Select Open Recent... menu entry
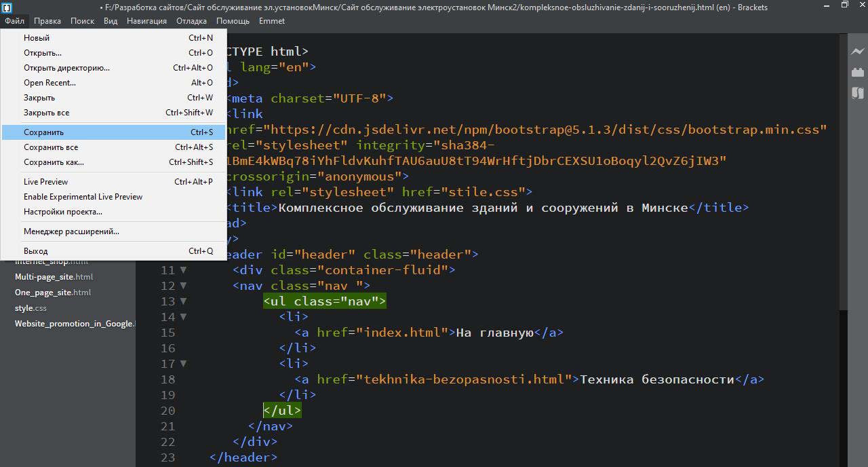 coord(50,83)
